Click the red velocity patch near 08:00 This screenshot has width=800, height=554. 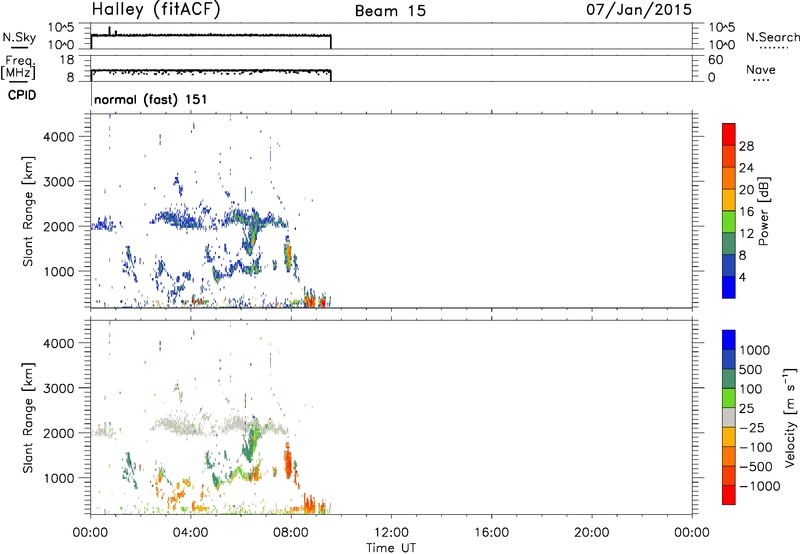288,463
